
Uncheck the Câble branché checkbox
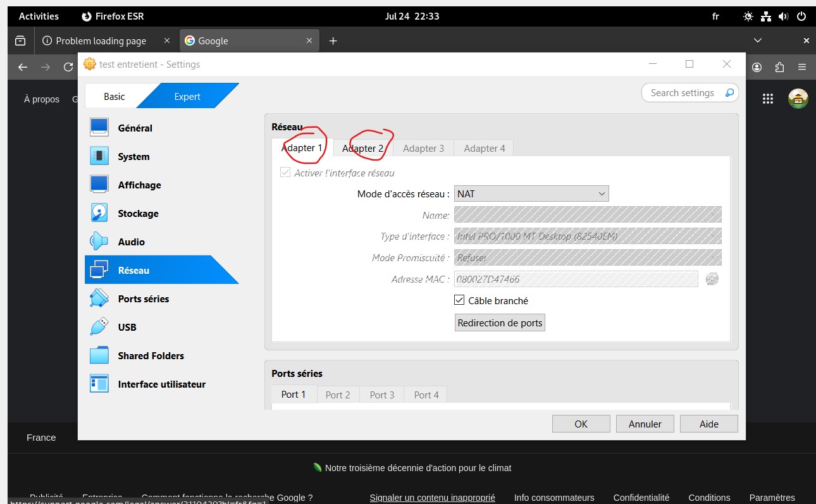[460, 300]
